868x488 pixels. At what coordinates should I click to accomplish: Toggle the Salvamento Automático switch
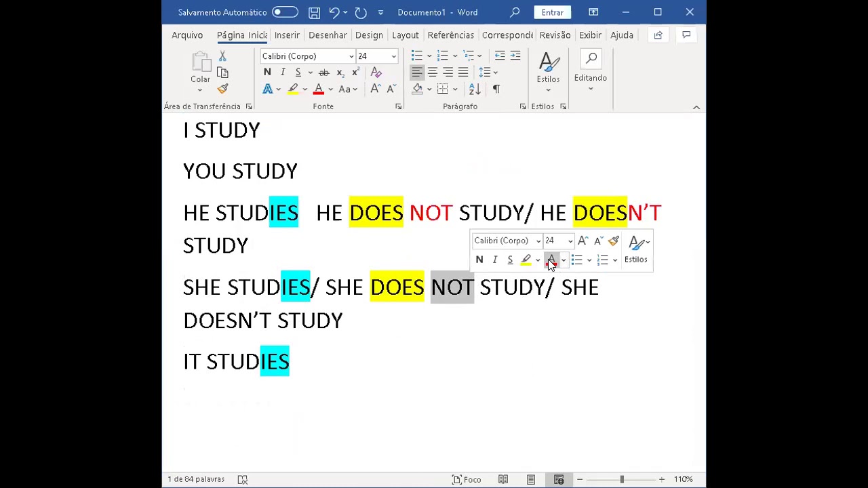(285, 12)
